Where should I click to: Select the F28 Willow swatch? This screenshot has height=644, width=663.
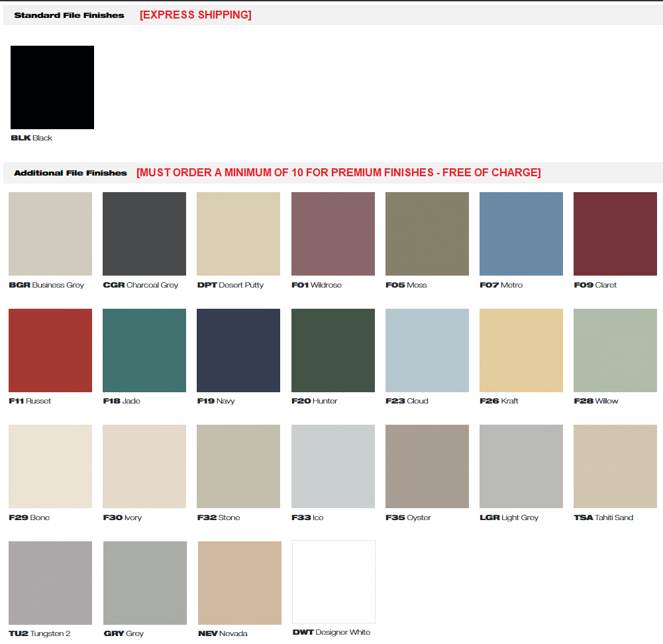click(615, 350)
